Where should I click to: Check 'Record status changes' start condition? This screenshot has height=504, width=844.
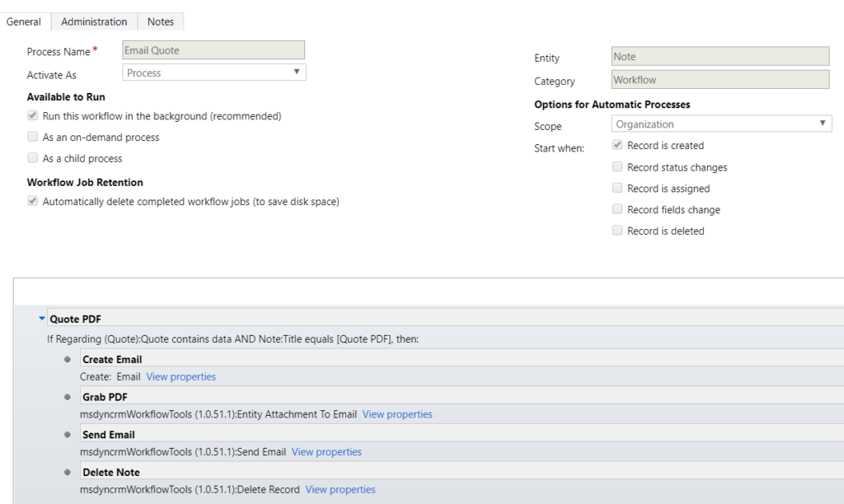(x=617, y=166)
